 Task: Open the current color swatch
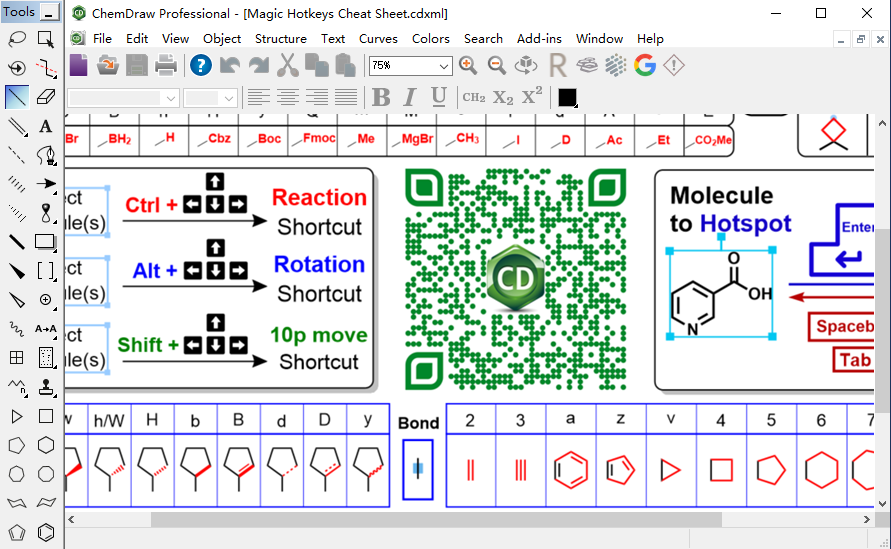pyautogui.click(x=567, y=98)
